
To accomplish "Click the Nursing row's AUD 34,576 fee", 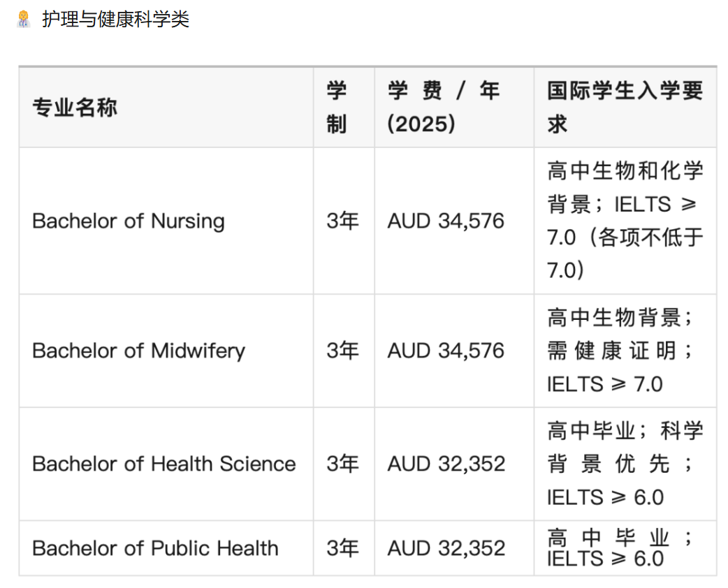I will point(446,221).
